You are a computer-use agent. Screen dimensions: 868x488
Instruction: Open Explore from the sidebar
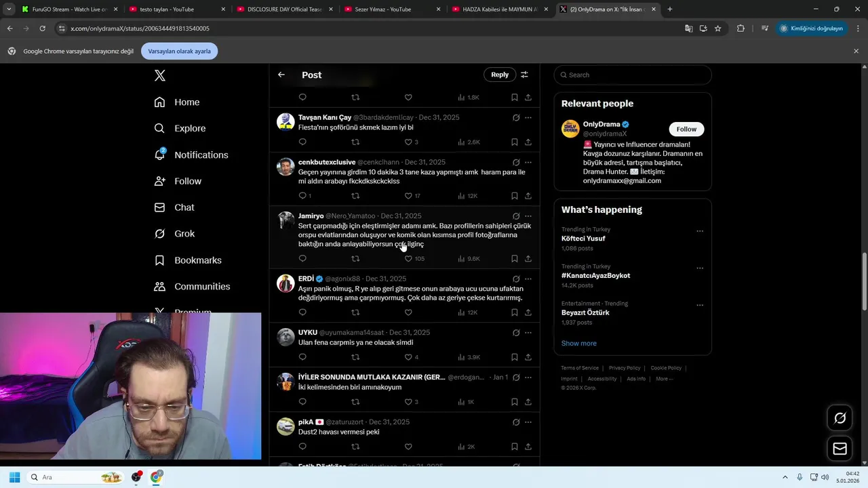point(180,128)
